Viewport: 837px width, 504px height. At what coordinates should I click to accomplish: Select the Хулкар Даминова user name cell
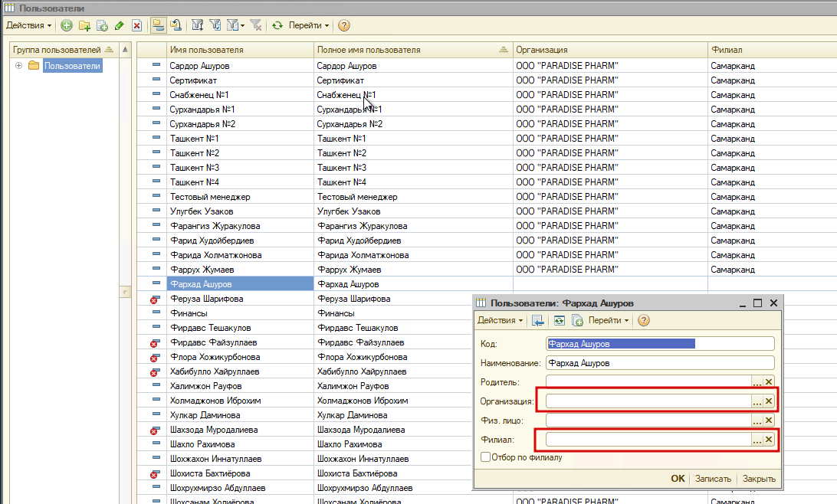click(x=240, y=415)
